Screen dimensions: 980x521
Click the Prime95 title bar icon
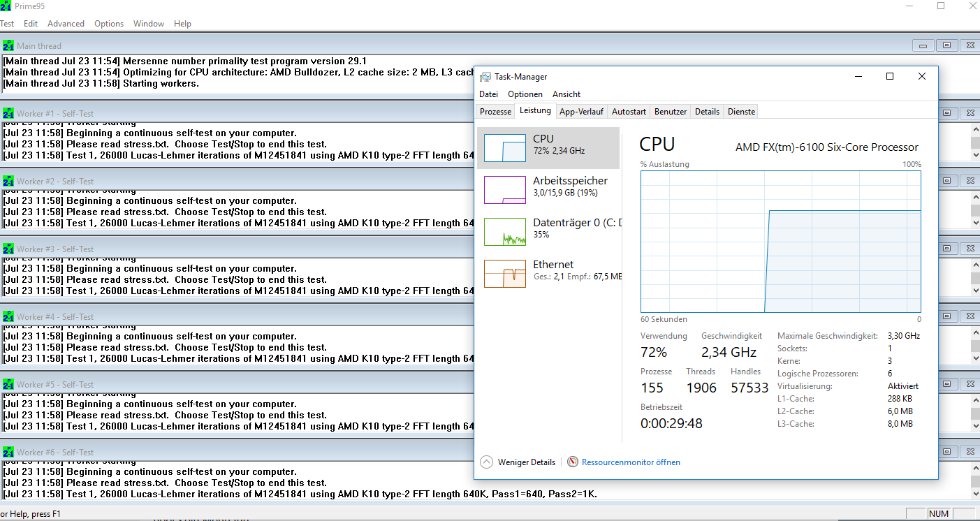[x=5, y=6]
